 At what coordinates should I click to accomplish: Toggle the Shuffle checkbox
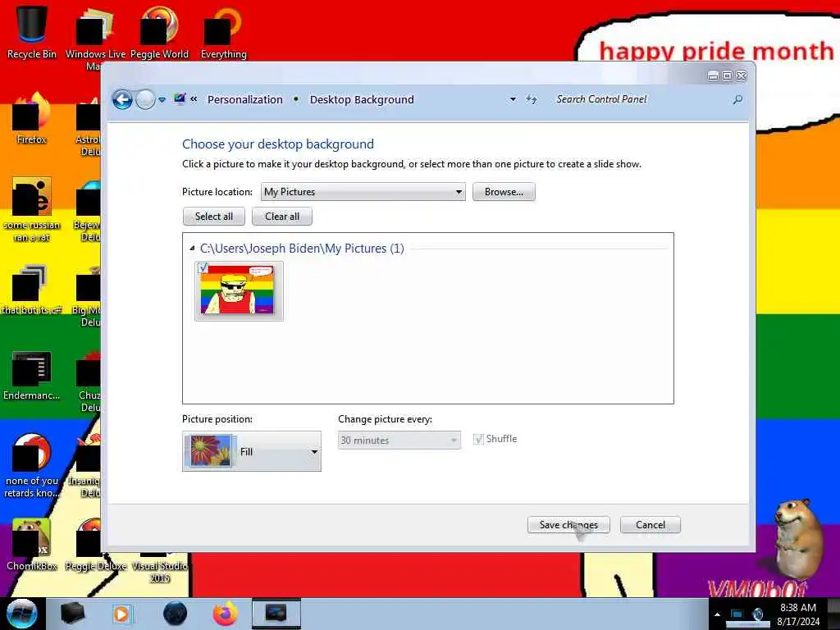click(478, 440)
